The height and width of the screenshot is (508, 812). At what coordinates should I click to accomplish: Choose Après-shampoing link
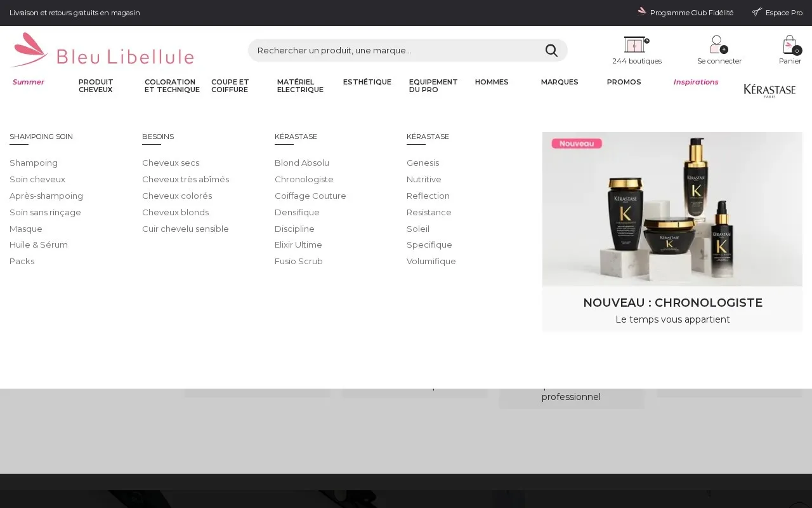tap(46, 196)
